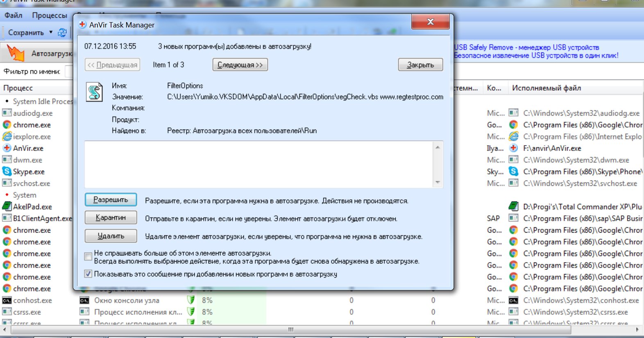Click the description box scroll down arrow
This screenshot has width=644, height=338.
pyautogui.click(x=438, y=182)
